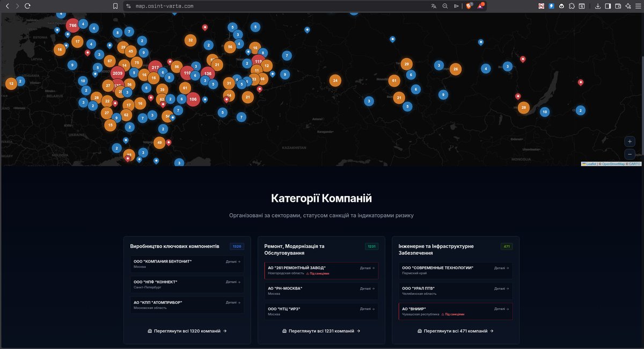This screenshot has height=349, width=644.
Task: Open the browser hamburger menu
Action: pyautogui.click(x=638, y=6)
